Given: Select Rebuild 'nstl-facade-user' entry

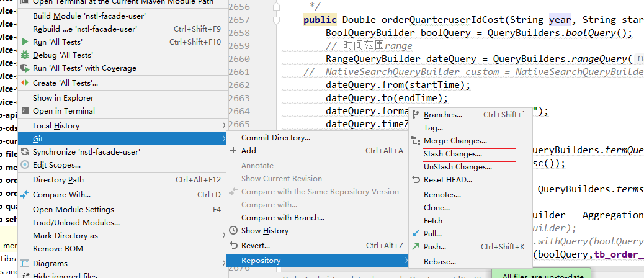Looking at the screenshot, I should [x=123, y=29].
